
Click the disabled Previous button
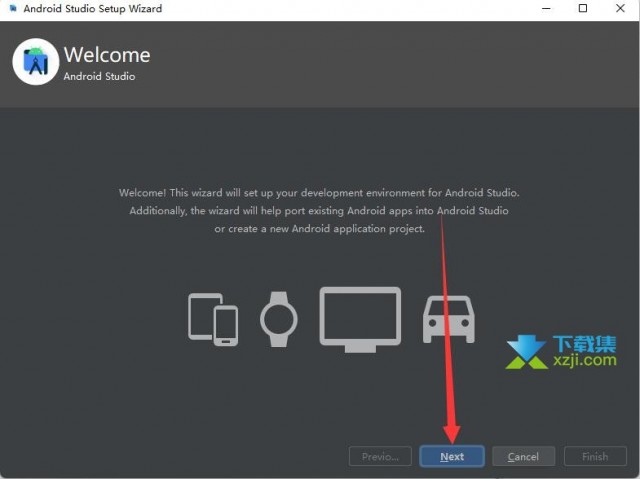(380, 456)
